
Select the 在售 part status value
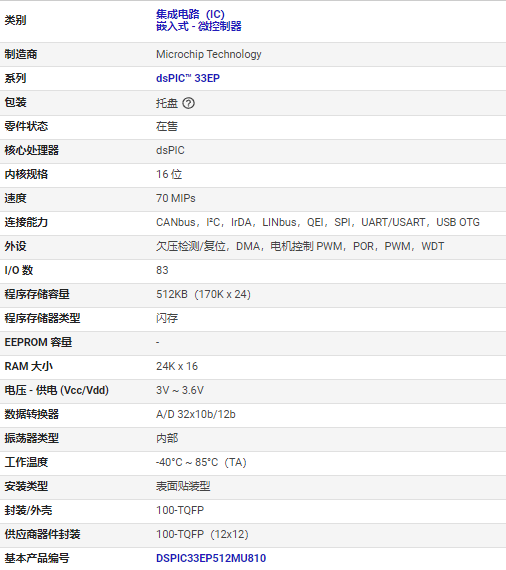(x=167, y=126)
